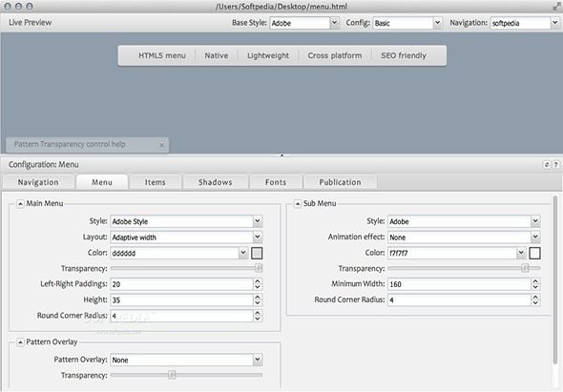This screenshot has height=392, width=563.
Task: Click the Height input field
Action: click(181, 300)
